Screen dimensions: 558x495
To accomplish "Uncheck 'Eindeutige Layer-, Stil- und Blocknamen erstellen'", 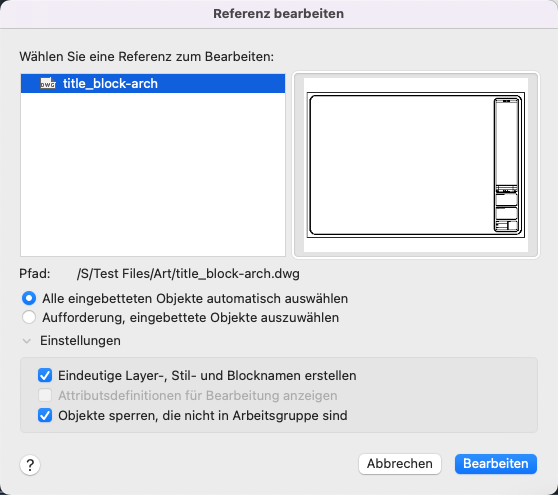I will coord(45,375).
